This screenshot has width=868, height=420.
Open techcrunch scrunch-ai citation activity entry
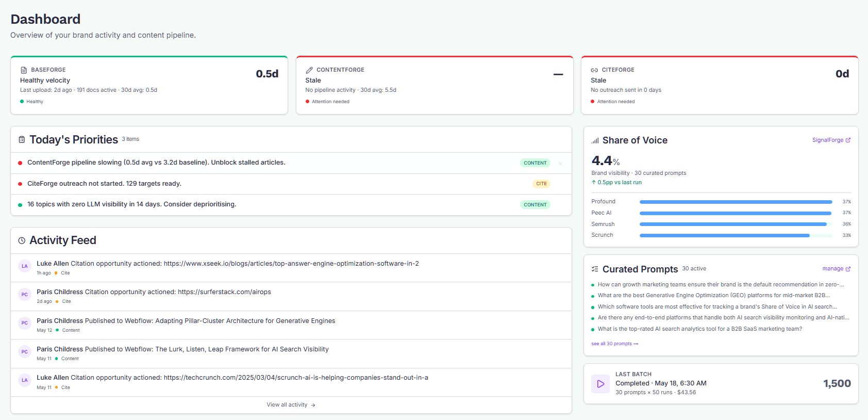coord(291,382)
